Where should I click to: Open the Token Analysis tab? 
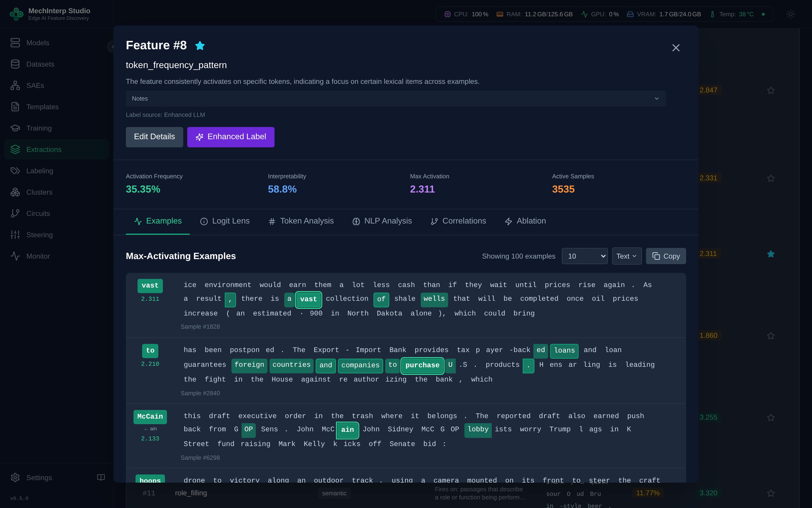[x=301, y=221]
